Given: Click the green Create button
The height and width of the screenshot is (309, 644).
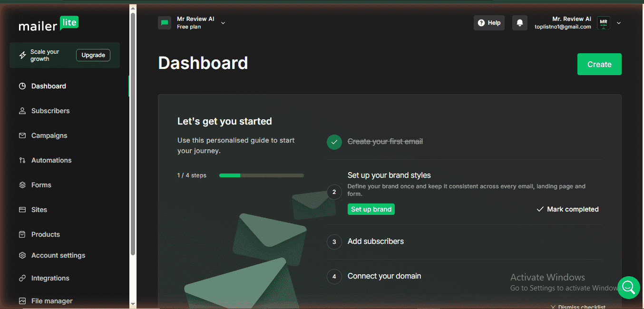Looking at the screenshot, I should tap(599, 64).
